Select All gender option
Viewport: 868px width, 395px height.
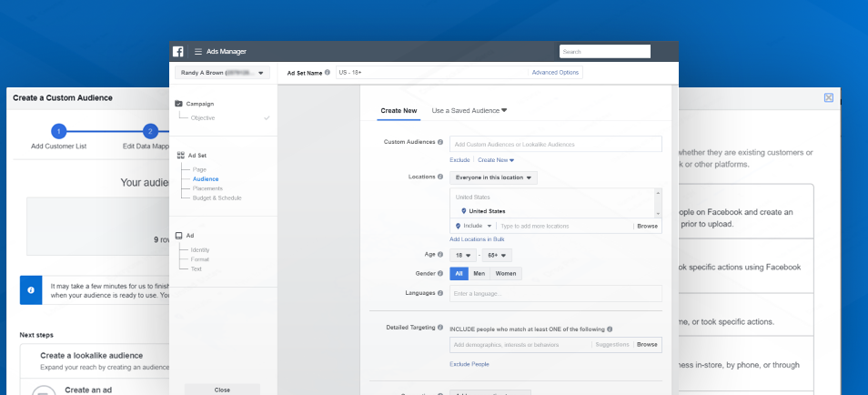pos(459,274)
